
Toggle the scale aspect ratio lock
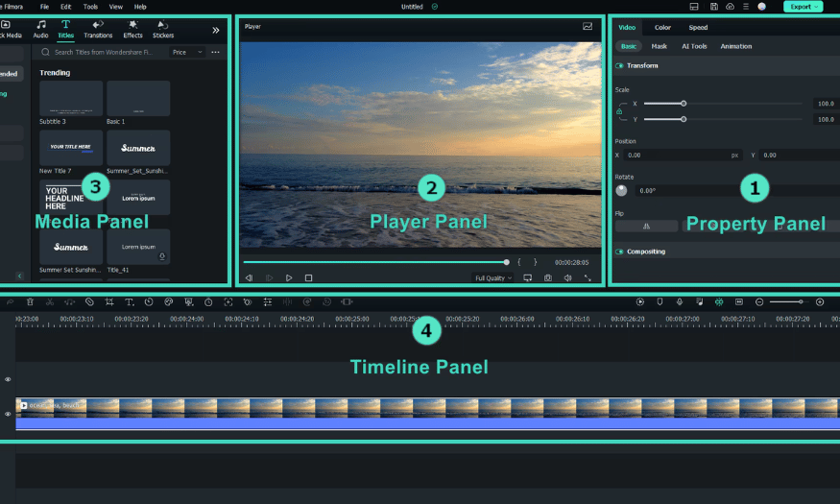tap(619, 111)
